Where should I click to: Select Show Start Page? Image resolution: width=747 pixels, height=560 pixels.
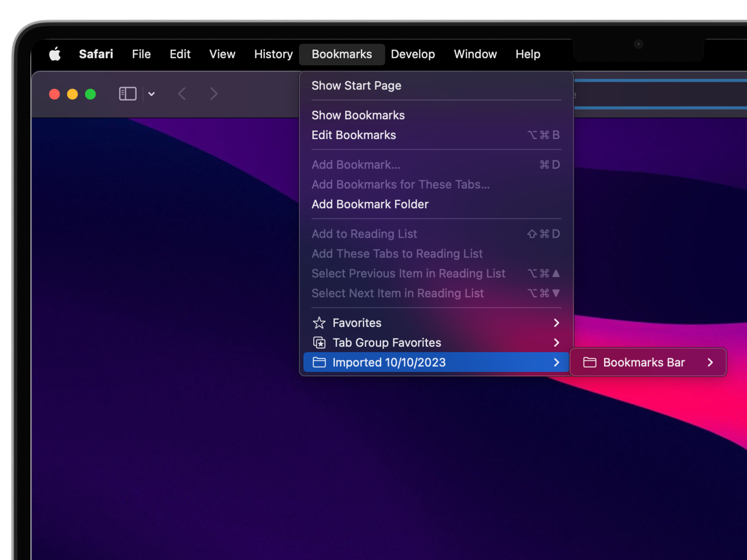coord(356,86)
